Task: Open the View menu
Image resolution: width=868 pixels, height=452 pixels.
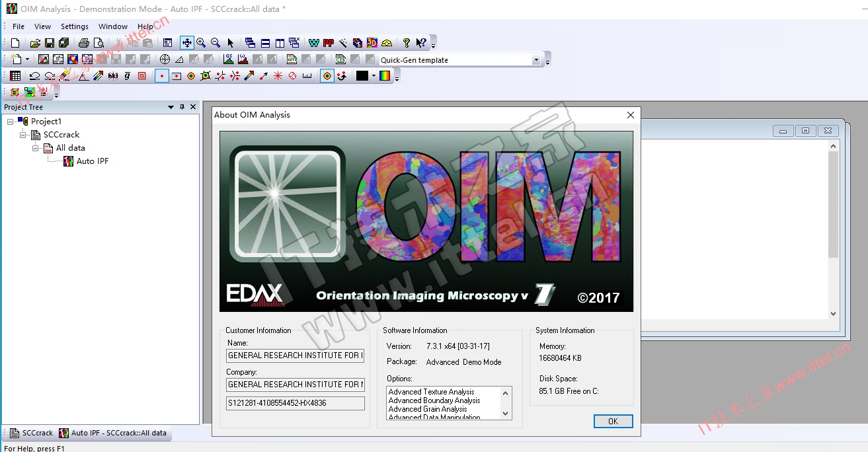Action: 42,26
